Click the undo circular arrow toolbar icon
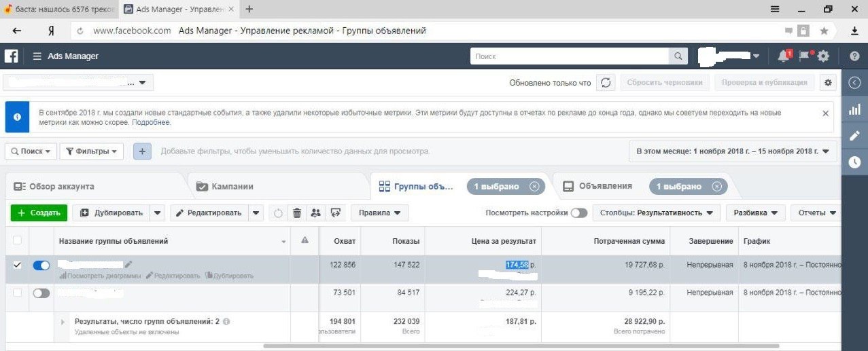The image size is (868, 351). [278, 213]
